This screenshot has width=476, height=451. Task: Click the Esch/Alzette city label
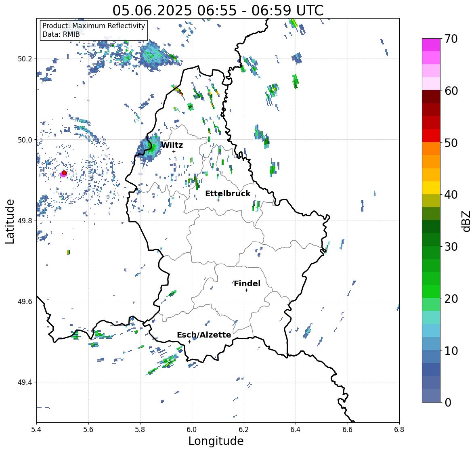coord(204,335)
